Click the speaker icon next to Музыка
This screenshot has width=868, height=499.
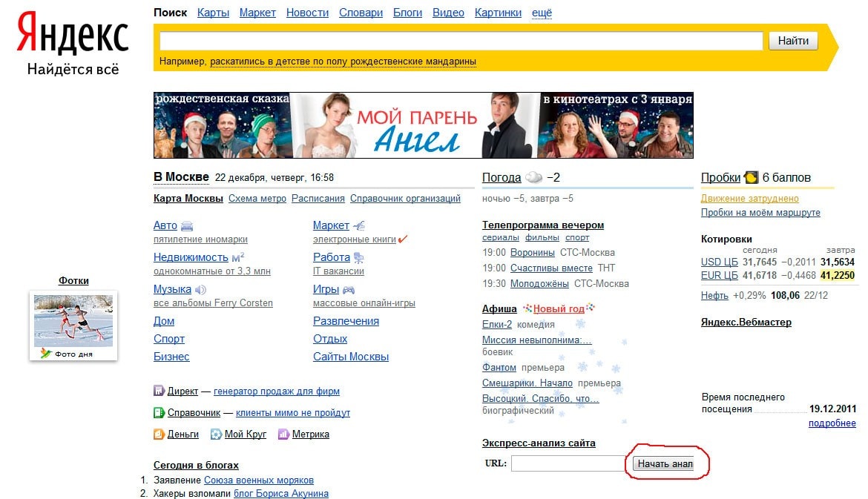click(200, 289)
